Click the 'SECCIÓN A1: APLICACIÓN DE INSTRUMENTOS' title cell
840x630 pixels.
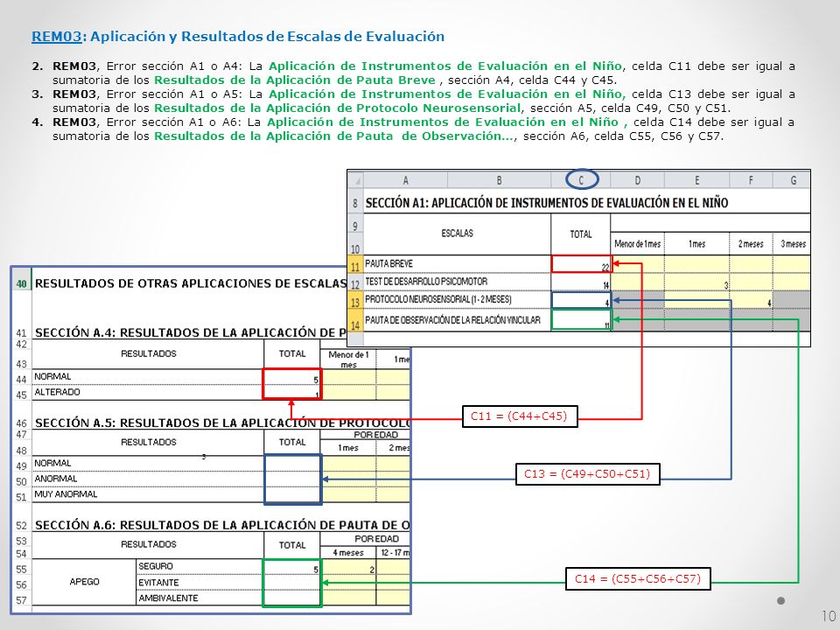point(546,203)
